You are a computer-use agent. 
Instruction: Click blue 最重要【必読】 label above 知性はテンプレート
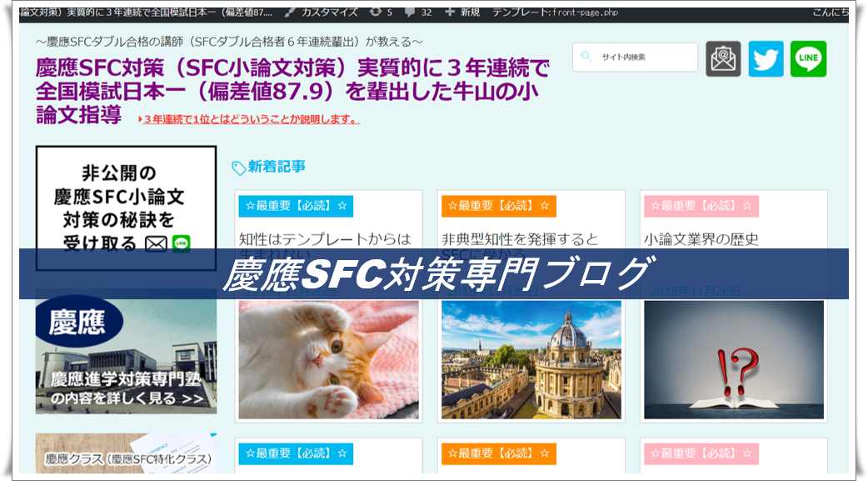tap(296, 206)
